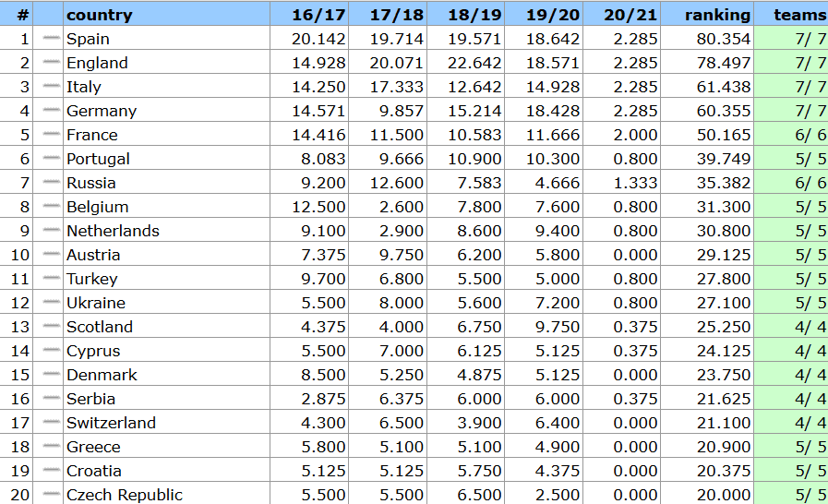Open the Netherlands country link
Image resolution: width=828 pixels, height=504 pixels.
coord(113,231)
